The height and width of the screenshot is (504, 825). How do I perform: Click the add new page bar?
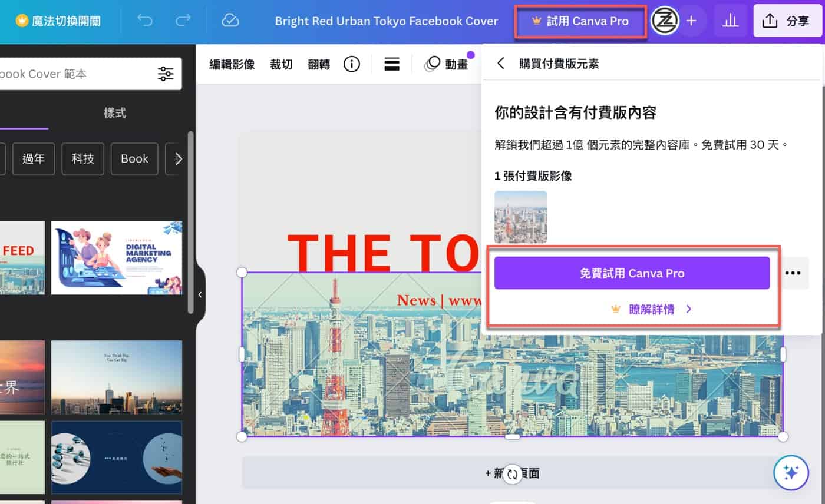(512, 472)
